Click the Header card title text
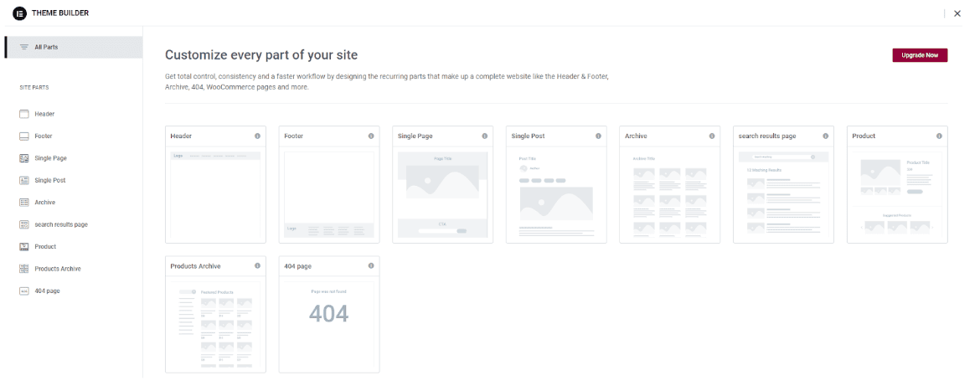 (x=181, y=136)
